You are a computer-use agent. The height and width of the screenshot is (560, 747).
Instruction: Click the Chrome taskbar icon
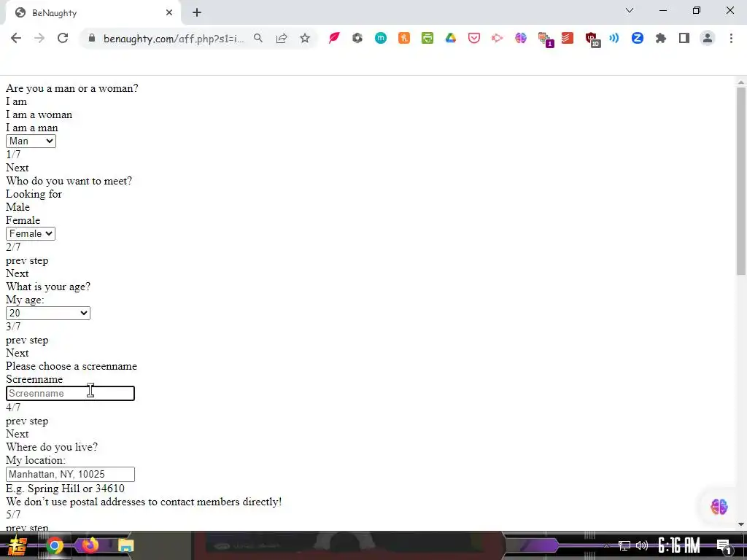(x=55, y=545)
